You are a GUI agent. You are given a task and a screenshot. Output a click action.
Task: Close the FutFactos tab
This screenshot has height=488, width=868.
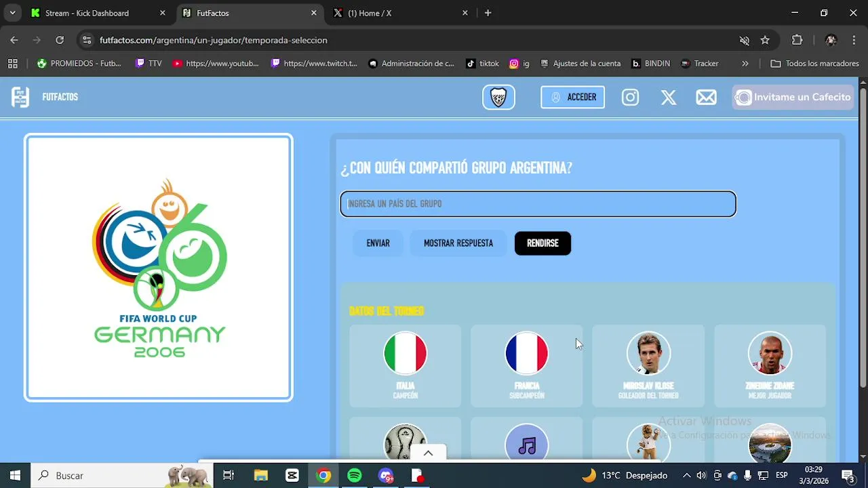point(313,13)
